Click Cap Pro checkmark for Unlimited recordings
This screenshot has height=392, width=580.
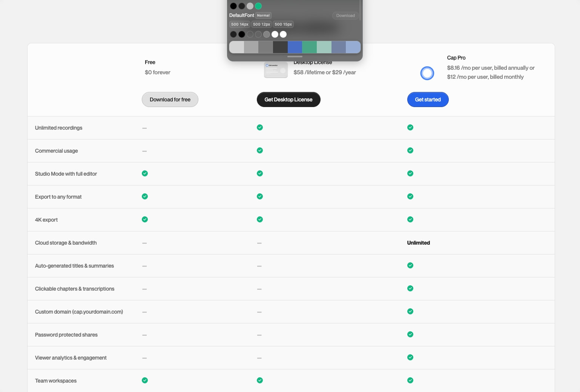pyautogui.click(x=410, y=127)
